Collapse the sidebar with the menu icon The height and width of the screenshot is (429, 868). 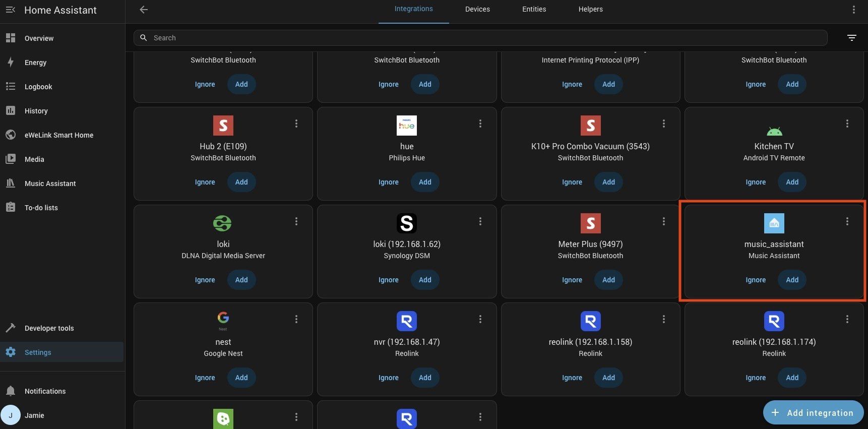tap(11, 10)
